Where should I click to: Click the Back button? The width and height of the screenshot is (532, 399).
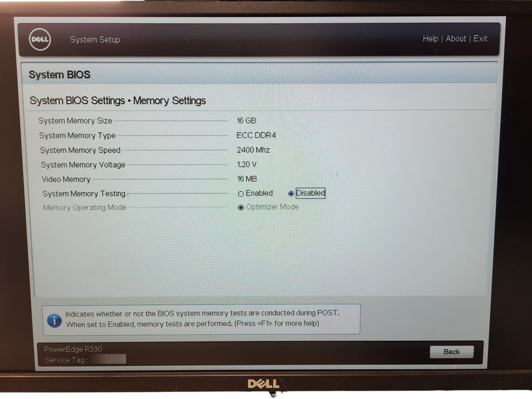(x=451, y=352)
